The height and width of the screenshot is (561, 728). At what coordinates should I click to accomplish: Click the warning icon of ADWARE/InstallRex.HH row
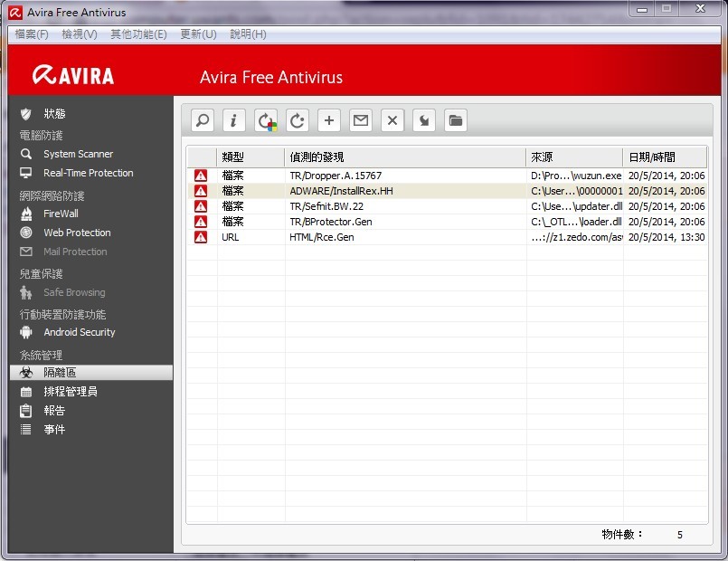click(201, 191)
